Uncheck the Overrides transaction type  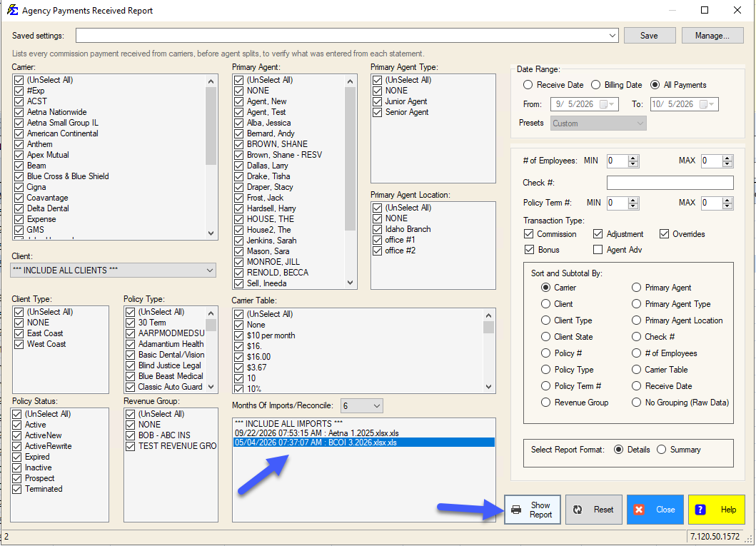point(664,234)
